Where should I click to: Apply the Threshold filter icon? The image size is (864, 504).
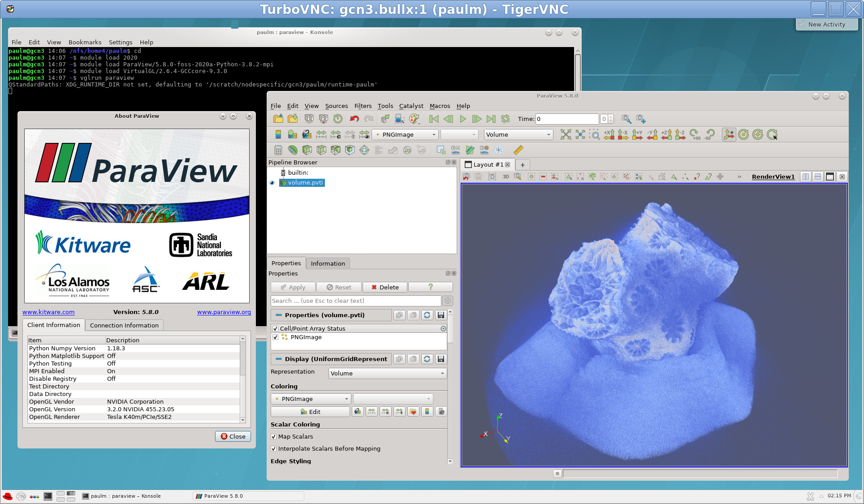point(336,150)
